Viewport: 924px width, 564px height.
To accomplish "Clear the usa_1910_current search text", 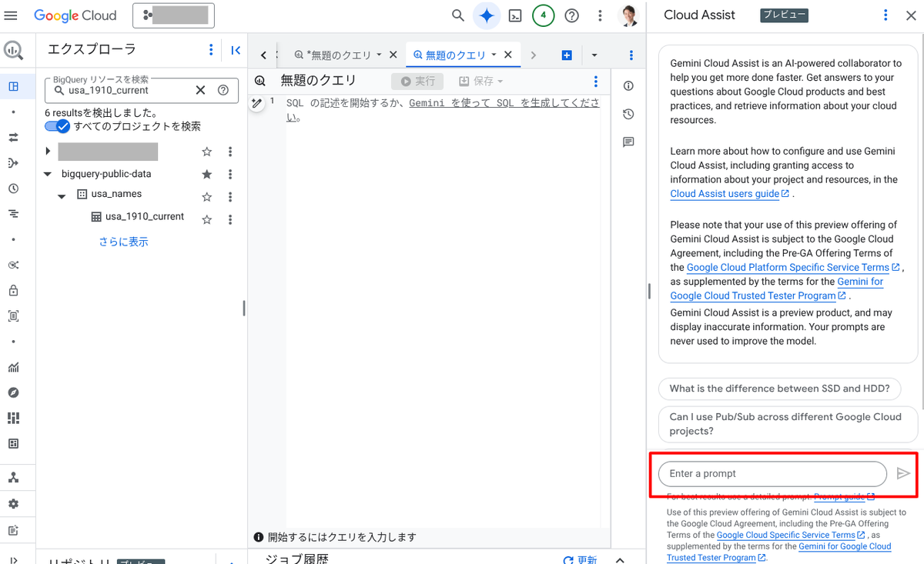I will point(200,90).
